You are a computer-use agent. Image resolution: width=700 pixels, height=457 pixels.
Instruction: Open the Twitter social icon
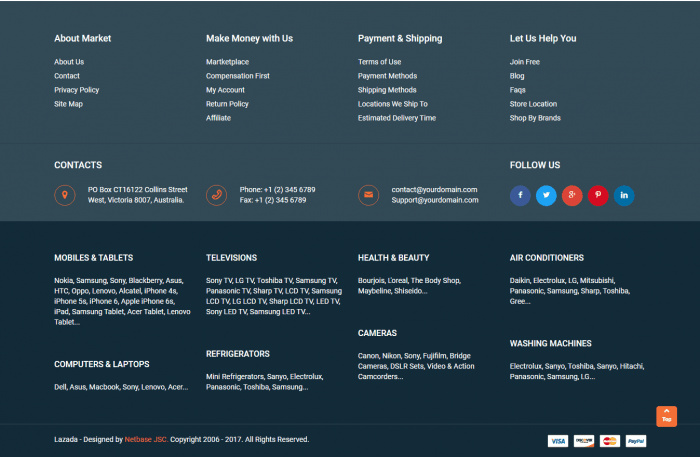(x=546, y=195)
